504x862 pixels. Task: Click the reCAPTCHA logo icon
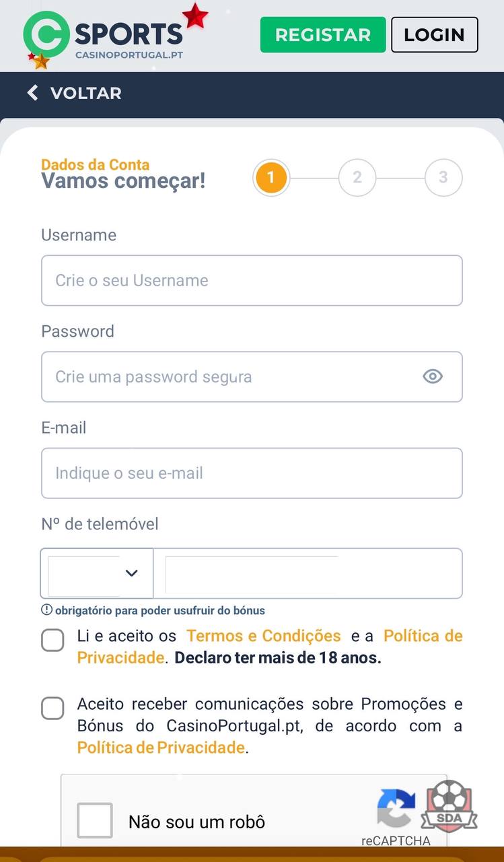pyautogui.click(x=396, y=807)
